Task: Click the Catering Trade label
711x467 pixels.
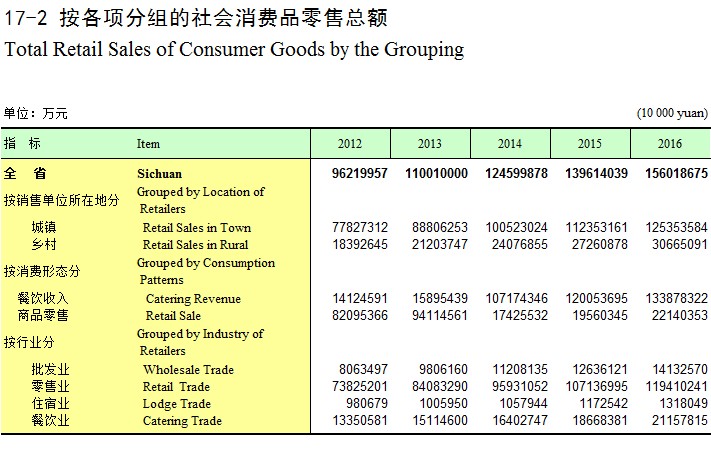Action: point(182,421)
